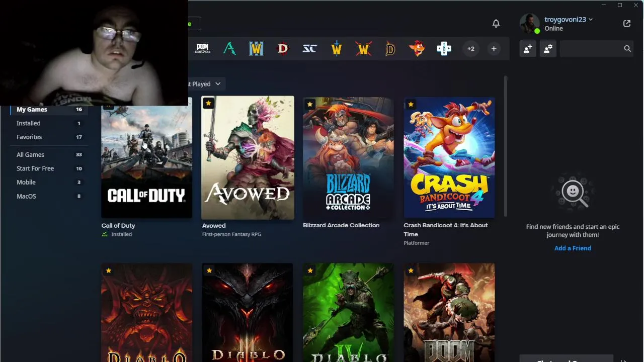This screenshot has width=644, height=362.
Task: Open the notifications bell
Action: point(496,24)
